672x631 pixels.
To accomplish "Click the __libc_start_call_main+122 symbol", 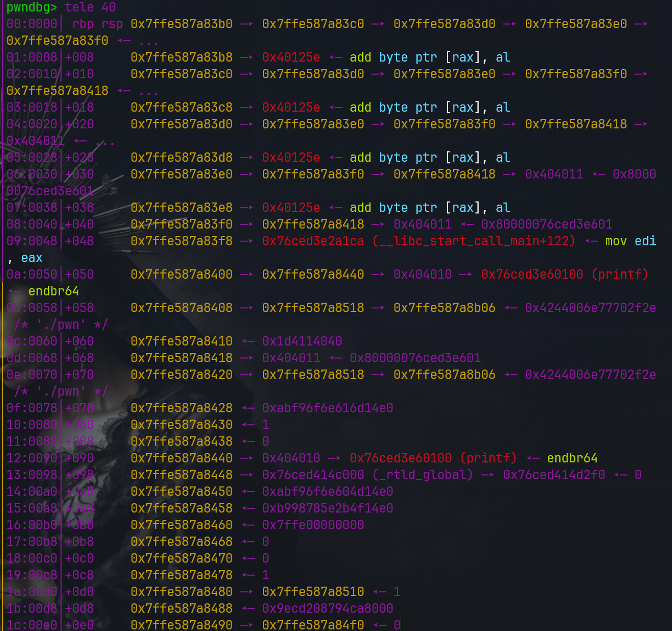I will [474, 241].
